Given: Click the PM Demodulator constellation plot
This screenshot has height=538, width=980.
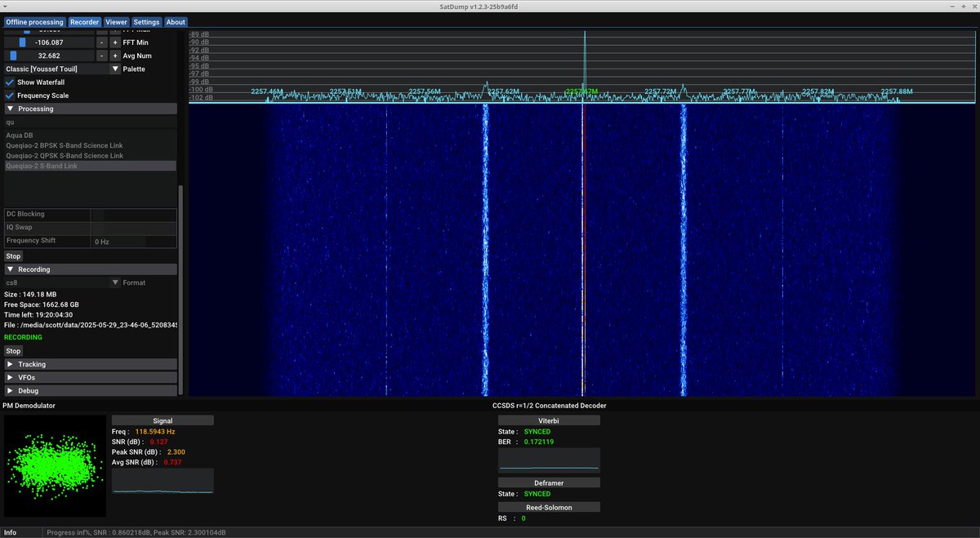Looking at the screenshot, I should tap(56, 465).
